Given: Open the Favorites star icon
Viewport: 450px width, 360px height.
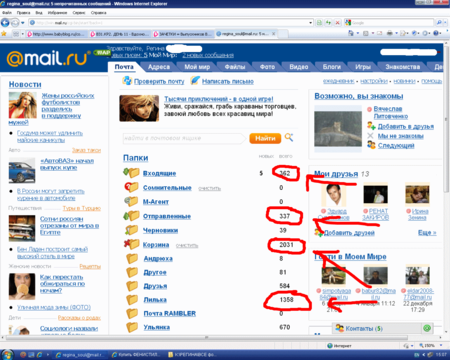Looking at the screenshot, I should (4, 34).
